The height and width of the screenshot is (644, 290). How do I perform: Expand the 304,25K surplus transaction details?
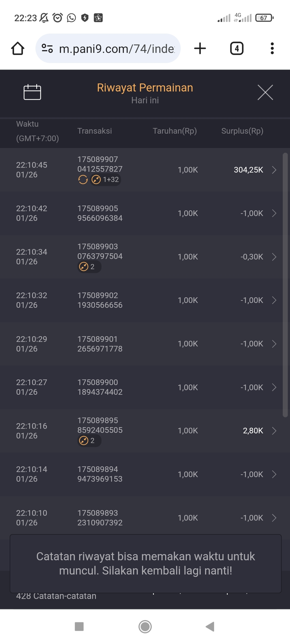pos(274,170)
